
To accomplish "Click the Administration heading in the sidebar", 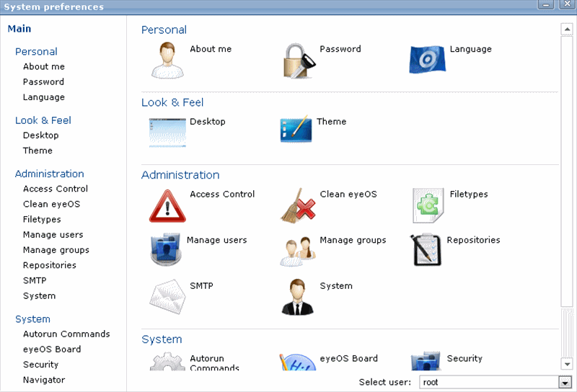I will point(49,174).
